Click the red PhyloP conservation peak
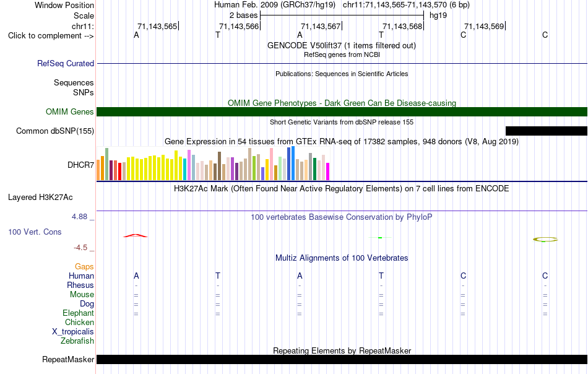588x374 pixels. 136,235
